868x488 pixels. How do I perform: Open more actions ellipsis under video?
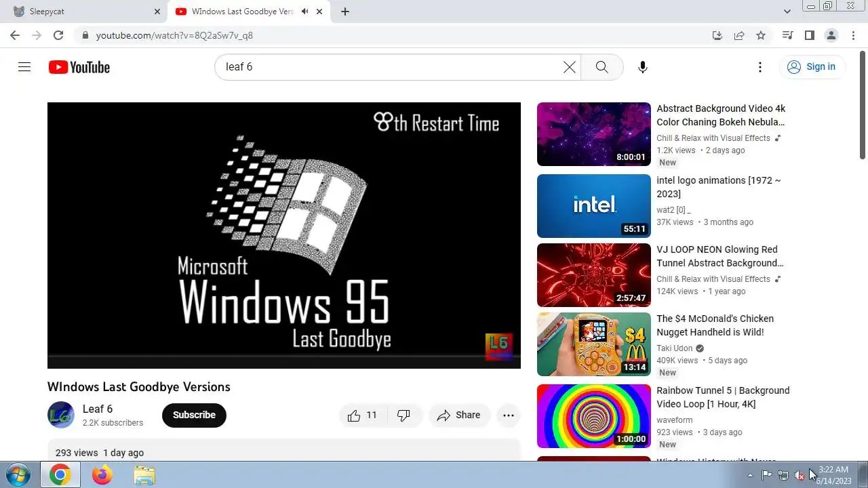[509, 415]
